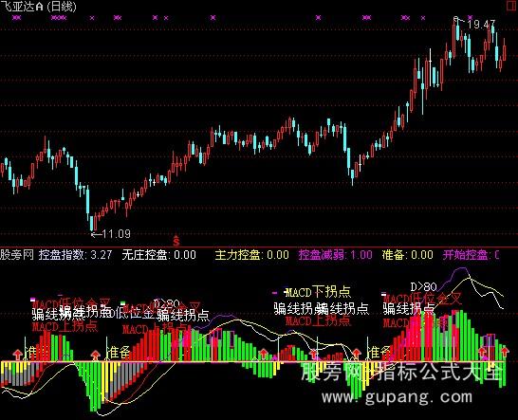Select the 19.47 high price label

point(481,25)
